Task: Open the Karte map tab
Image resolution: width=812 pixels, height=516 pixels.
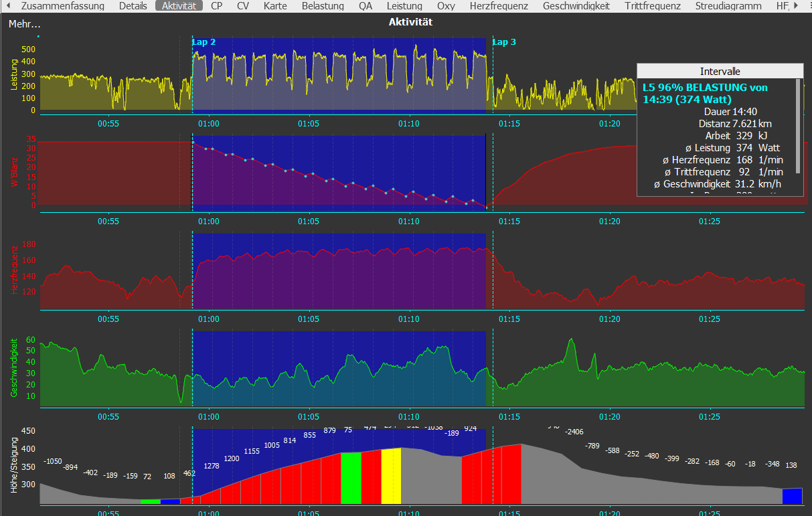Action: click(x=275, y=6)
